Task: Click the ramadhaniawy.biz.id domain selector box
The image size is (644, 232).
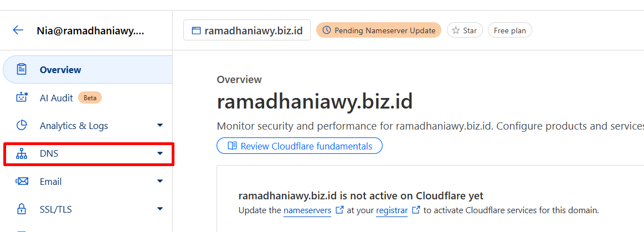Action: [x=247, y=30]
